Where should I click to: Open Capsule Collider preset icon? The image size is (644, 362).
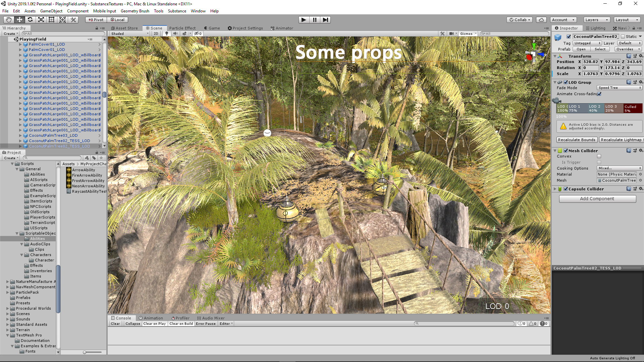point(635,189)
